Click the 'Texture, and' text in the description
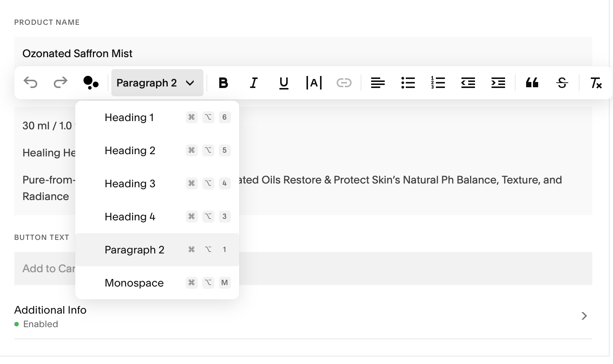 tap(532, 180)
